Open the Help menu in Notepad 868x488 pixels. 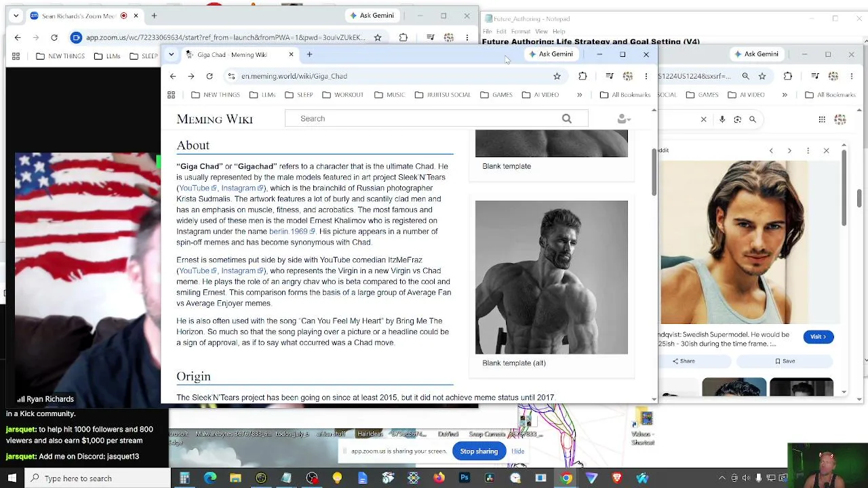tap(559, 31)
